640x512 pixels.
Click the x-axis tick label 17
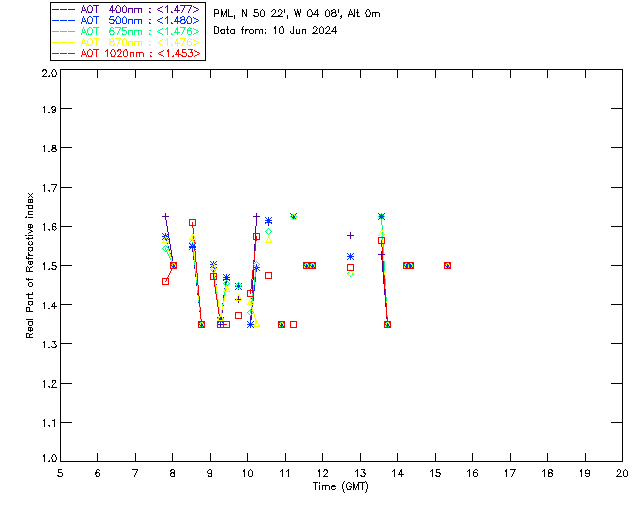tap(510, 473)
